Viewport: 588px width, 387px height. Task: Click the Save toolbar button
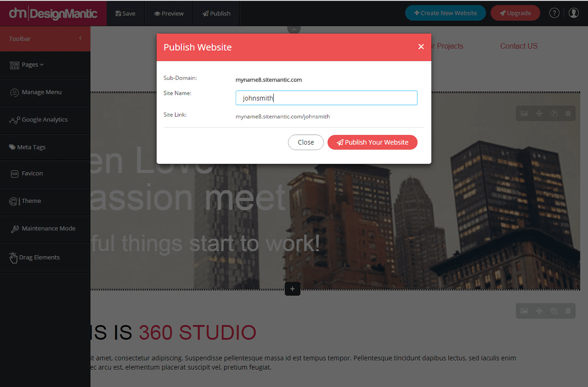126,13
